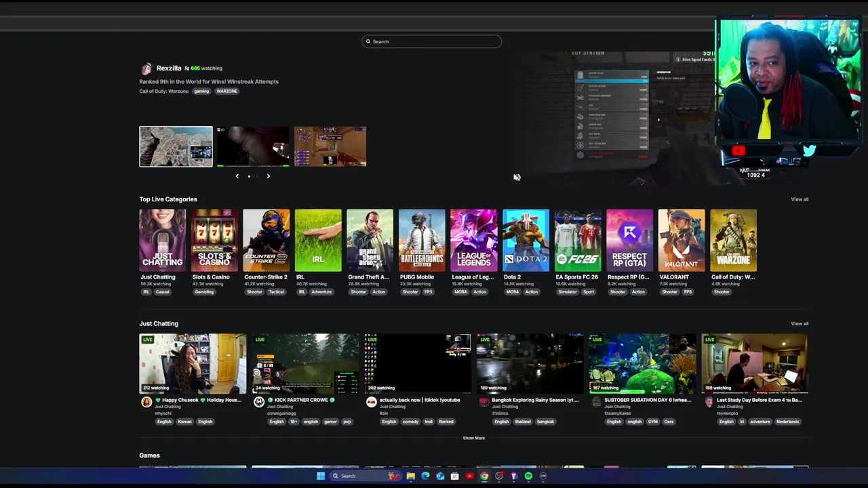Open the Just Chatting category cover

click(163, 241)
